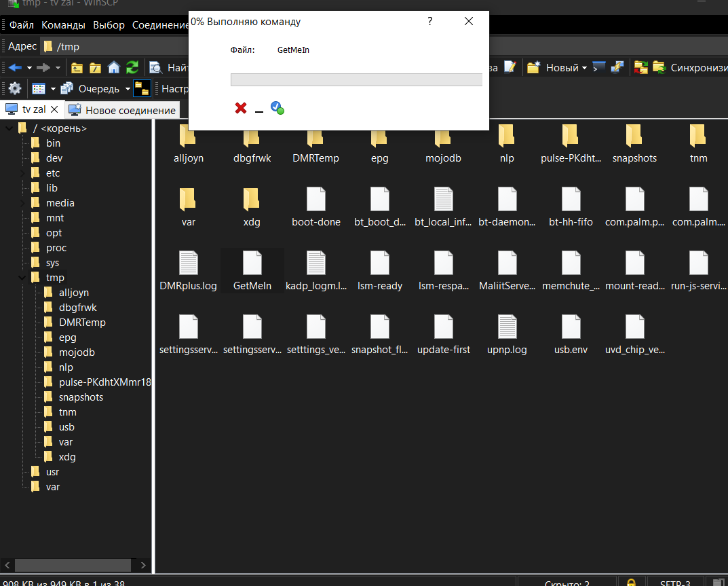Expand the media tree node

coord(22,203)
